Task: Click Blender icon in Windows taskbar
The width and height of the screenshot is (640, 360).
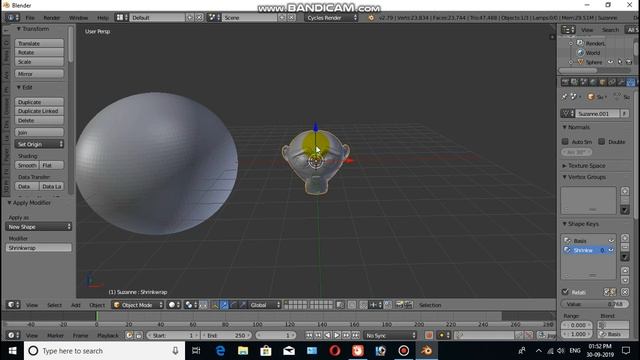Action: click(427, 351)
